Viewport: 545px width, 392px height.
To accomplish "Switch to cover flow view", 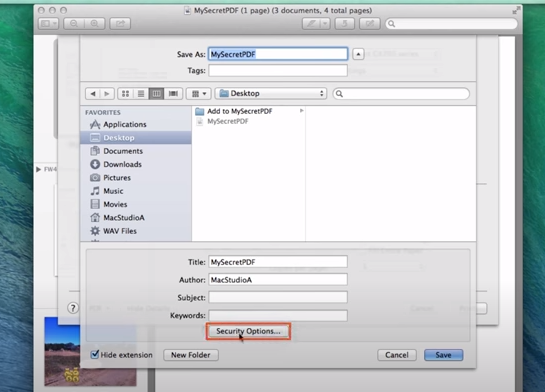I will 173,93.
